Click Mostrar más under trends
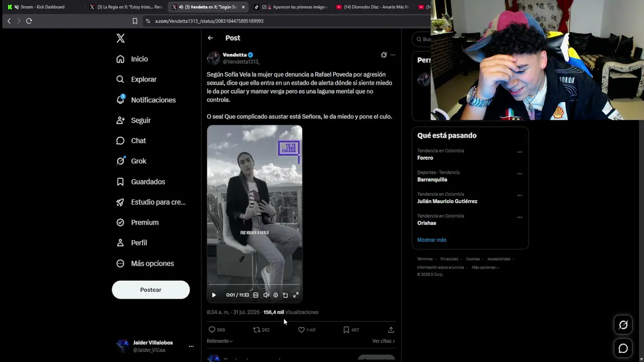The width and height of the screenshot is (644, 362). coord(432,240)
